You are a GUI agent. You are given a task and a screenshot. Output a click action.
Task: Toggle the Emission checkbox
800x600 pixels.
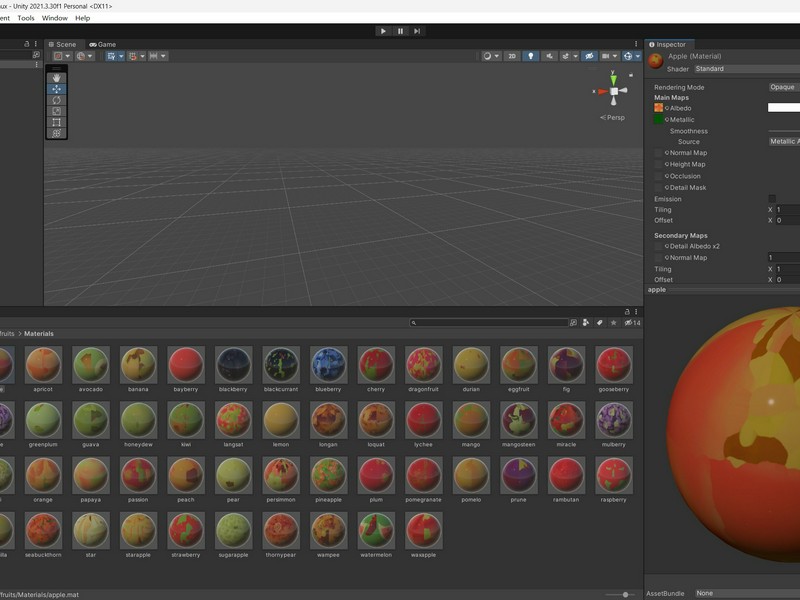(772, 198)
